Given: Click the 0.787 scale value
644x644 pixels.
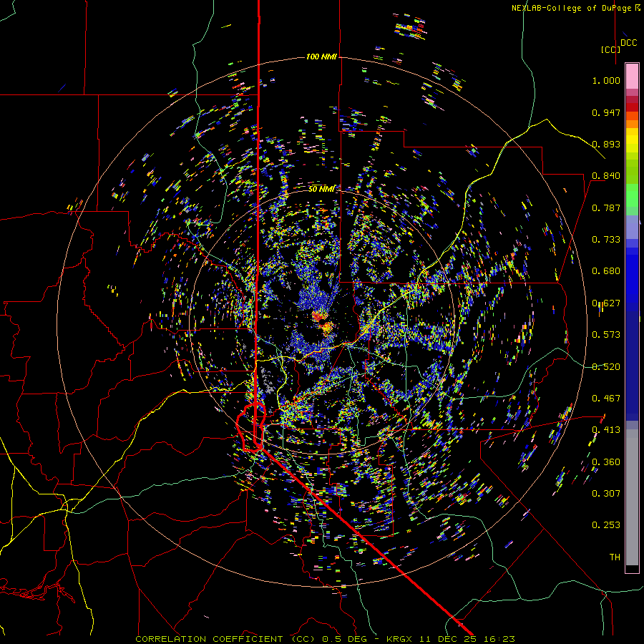Looking at the screenshot, I should 606,208.
